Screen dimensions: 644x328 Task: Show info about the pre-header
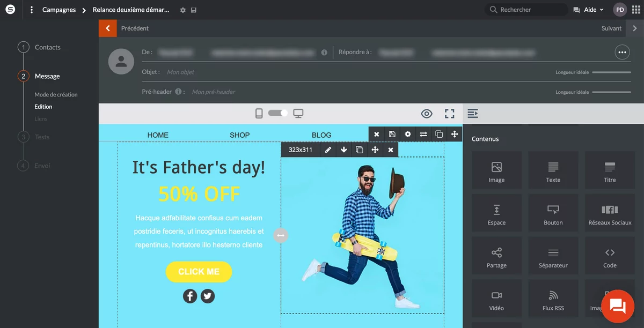[178, 92]
